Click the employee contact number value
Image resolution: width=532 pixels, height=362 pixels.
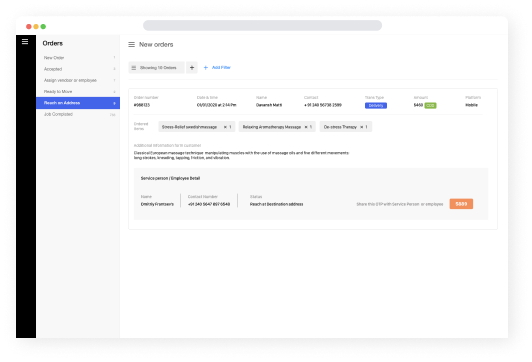pyautogui.click(x=209, y=204)
